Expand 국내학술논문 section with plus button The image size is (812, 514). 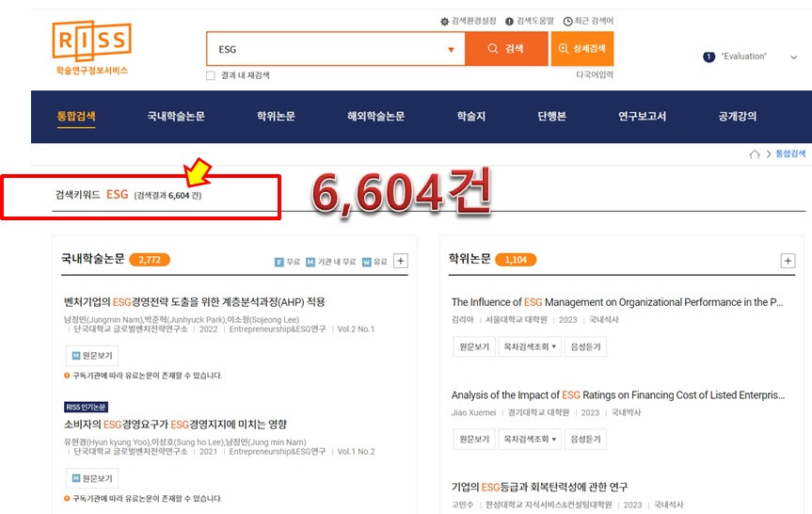tap(400, 261)
